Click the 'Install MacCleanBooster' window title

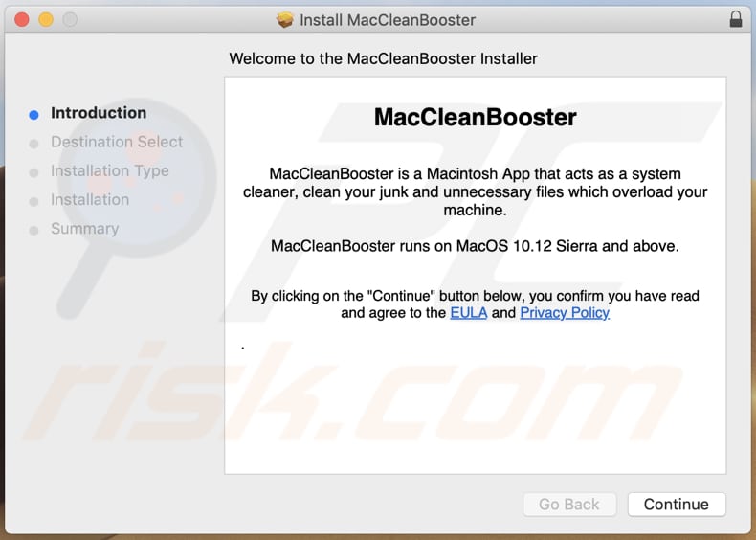[388, 20]
